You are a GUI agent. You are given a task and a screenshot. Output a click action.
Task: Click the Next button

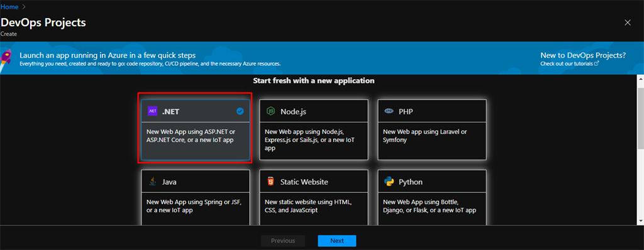point(337,241)
